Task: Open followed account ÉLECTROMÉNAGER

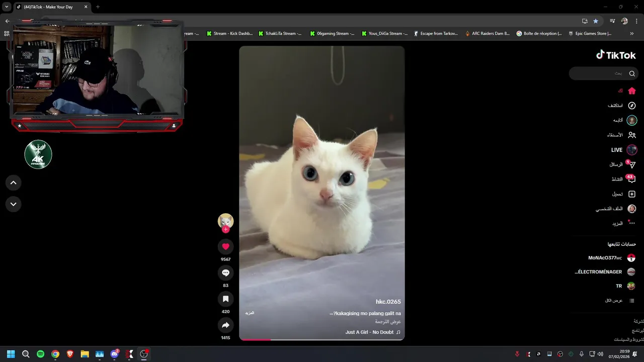Action: point(605,272)
